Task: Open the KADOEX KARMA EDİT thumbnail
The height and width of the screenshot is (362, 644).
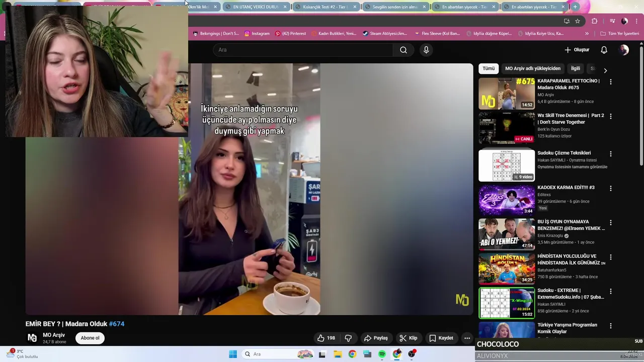Action: coord(507,200)
